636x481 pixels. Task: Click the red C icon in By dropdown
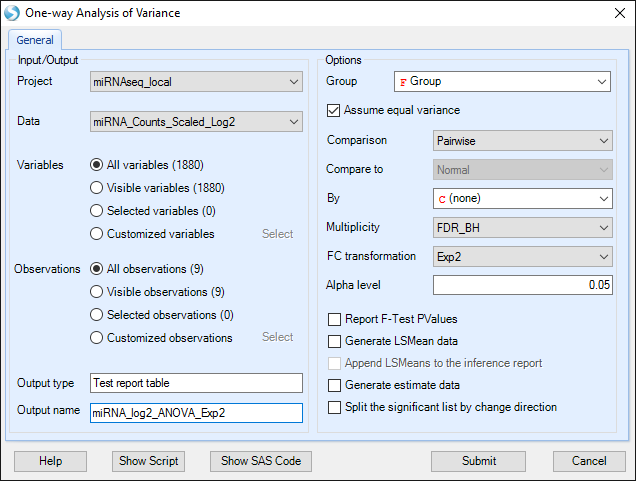tap(442, 199)
